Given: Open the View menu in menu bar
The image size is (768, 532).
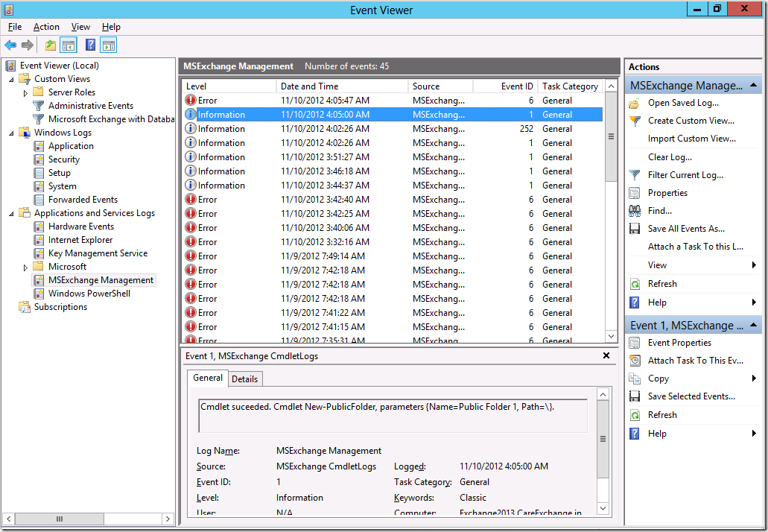Looking at the screenshot, I should (80, 27).
